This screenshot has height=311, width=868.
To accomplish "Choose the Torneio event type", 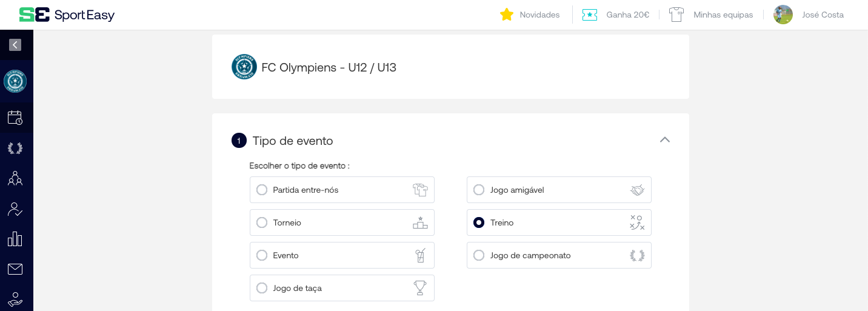I will 262,222.
